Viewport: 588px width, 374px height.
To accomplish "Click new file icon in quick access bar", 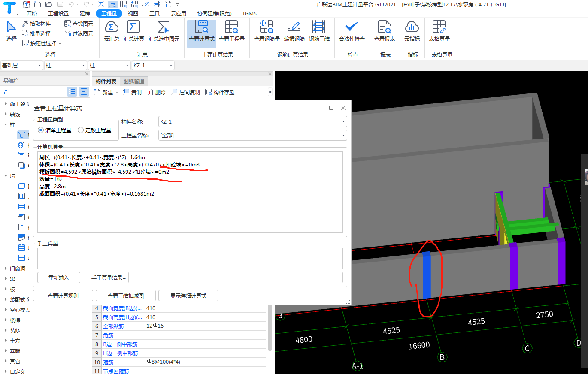I will pyautogui.click(x=38, y=4).
